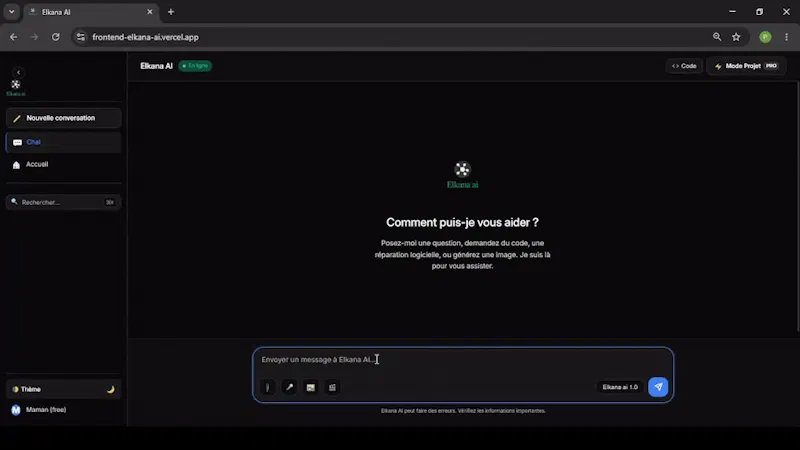Image resolution: width=800 pixels, height=450 pixels.
Task: Open the Chat section
Action: point(64,142)
